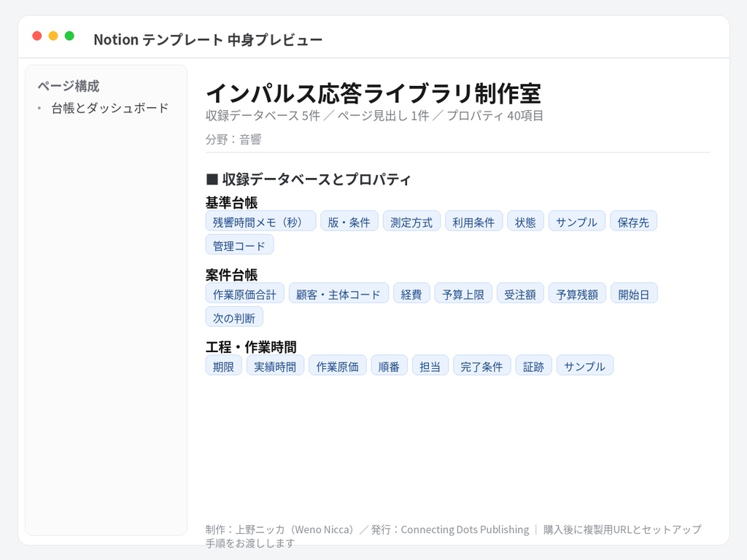Screen dimensions: 747x560
Task: Choose the 完了条件 property chip
Action: point(481,366)
